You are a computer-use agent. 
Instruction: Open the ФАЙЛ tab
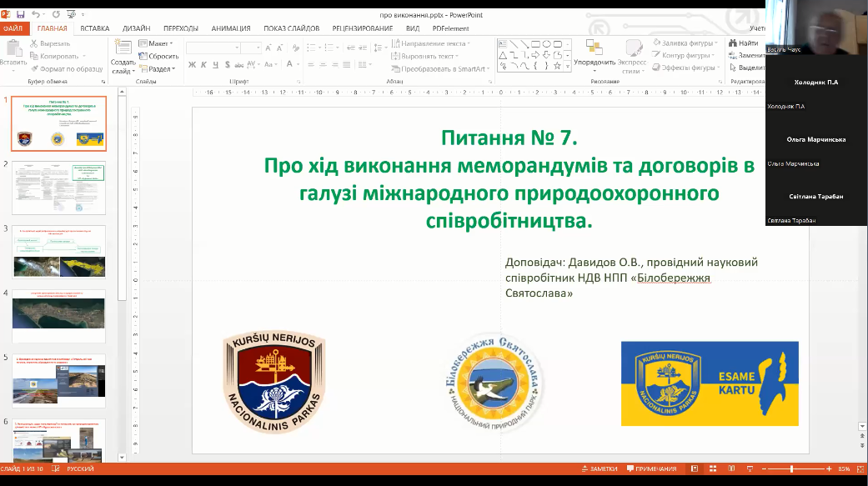13,28
